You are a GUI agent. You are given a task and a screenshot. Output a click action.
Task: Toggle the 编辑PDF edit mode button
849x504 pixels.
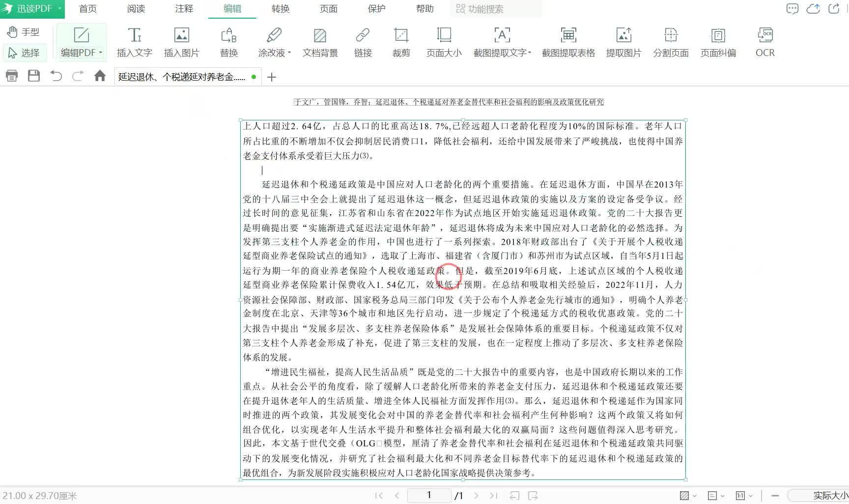[82, 42]
